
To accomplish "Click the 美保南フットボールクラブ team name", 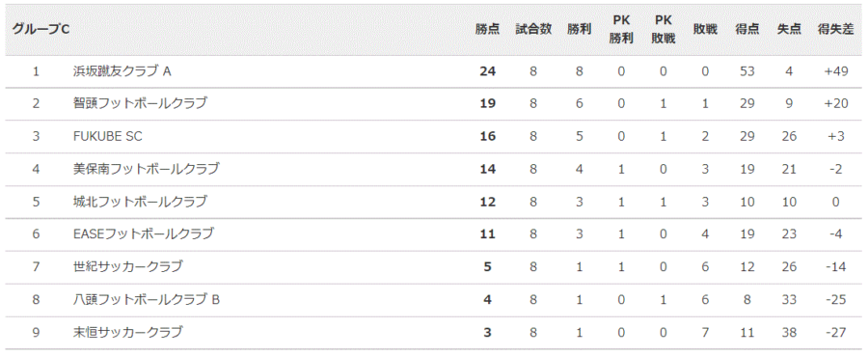I will pyautogui.click(x=147, y=169).
